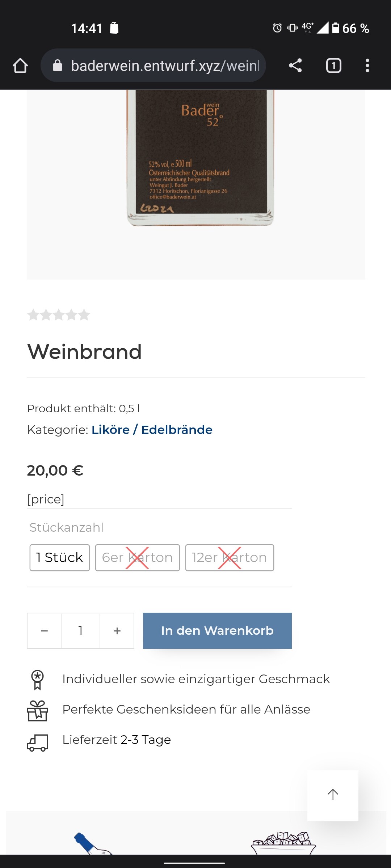The image size is (391, 868).
Task: Tap the browser home icon
Action: pos(20,66)
